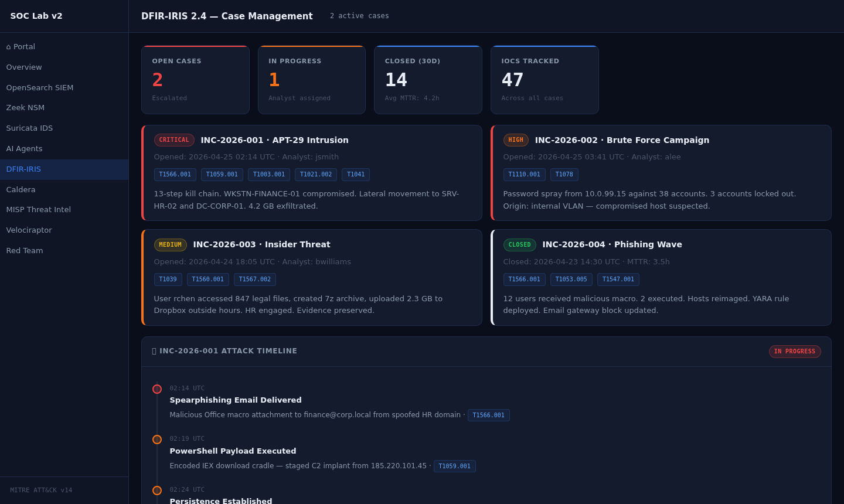Click the '2 active cases' header text
844x504 pixels.
359,16
